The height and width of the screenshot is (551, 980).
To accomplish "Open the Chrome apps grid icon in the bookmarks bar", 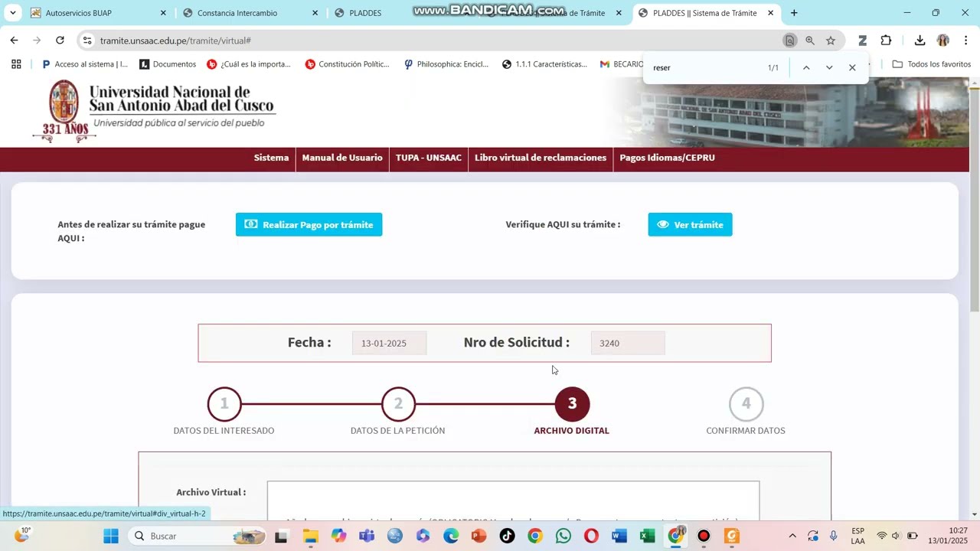I will pyautogui.click(x=16, y=64).
